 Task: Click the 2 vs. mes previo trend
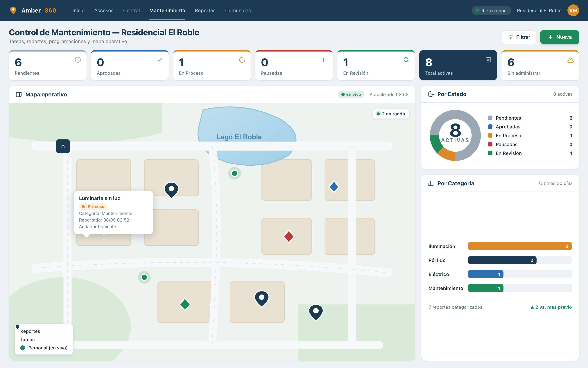pos(551,307)
